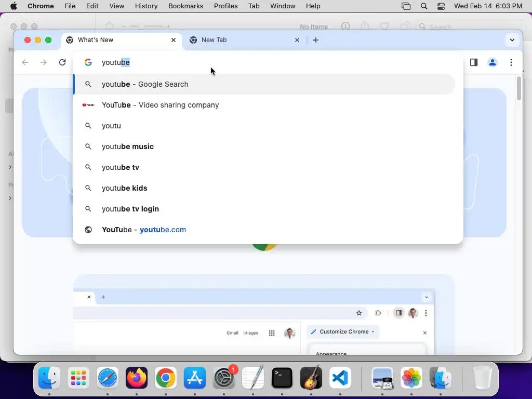The image size is (532, 399).
Task: Click the Chrome forward arrow
Action: click(x=44, y=62)
